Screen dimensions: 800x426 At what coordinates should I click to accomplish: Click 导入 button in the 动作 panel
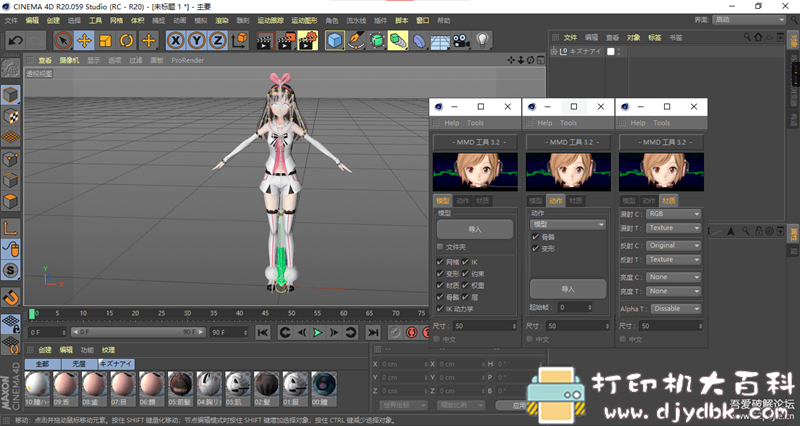click(568, 289)
